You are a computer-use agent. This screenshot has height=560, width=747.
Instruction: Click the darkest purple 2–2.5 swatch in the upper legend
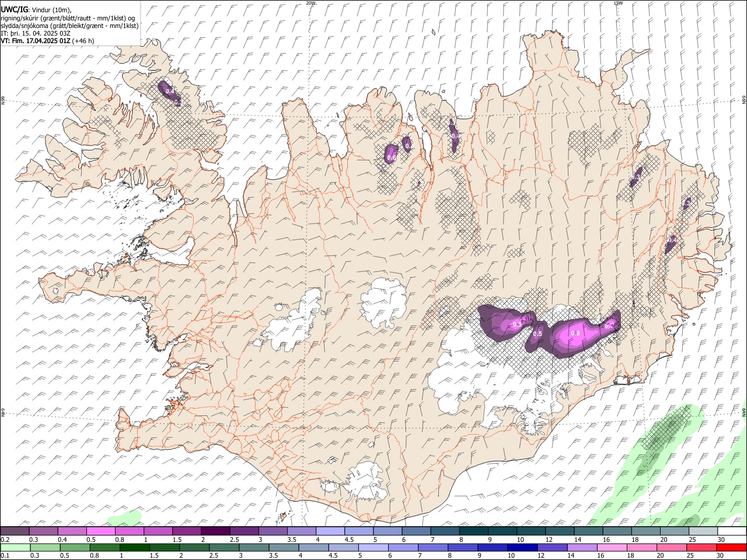click(215, 531)
